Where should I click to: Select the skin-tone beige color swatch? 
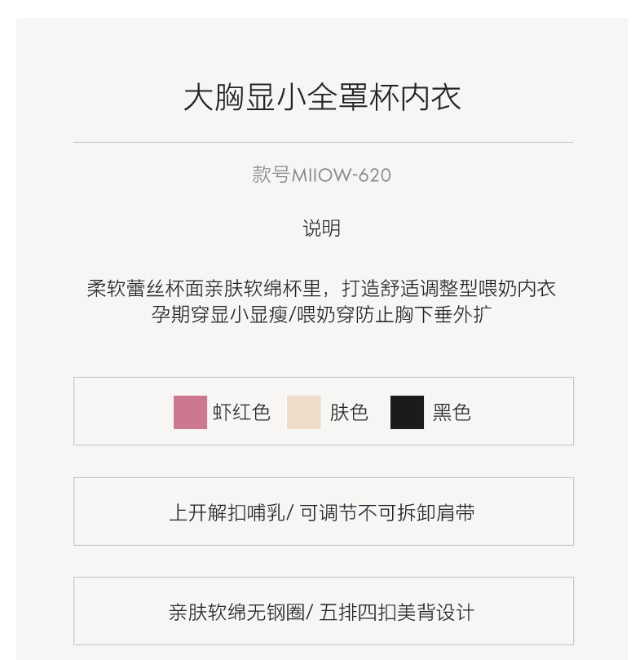click(x=304, y=412)
